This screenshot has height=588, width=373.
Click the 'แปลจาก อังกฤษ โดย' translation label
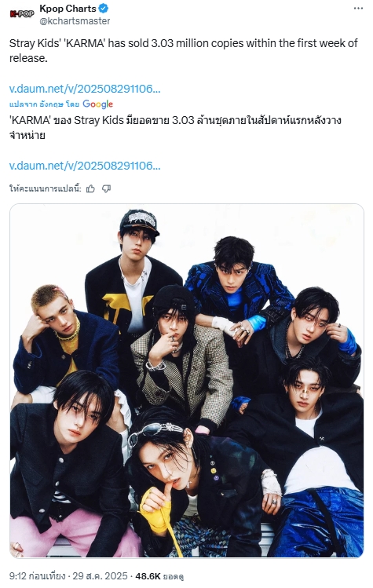44,104
